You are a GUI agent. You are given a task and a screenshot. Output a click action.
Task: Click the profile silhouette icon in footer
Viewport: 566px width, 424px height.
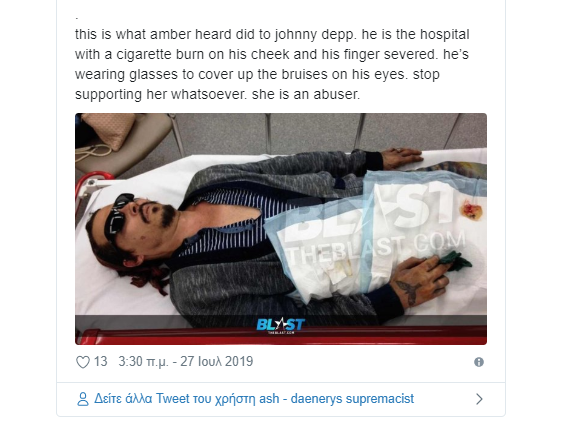[x=83, y=399]
